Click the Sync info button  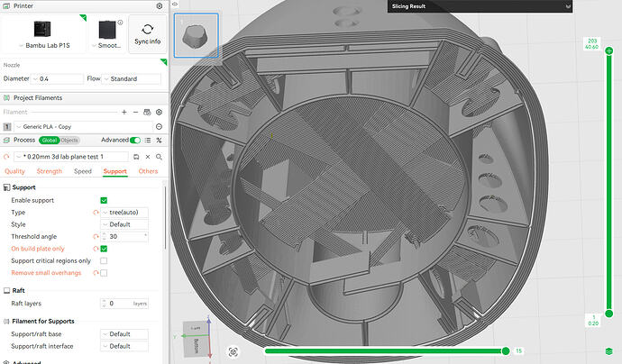[148, 34]
